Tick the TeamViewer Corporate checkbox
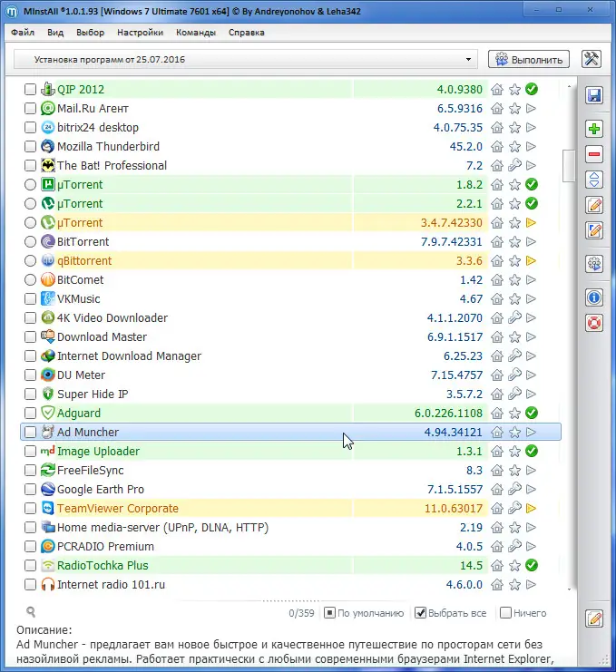Screen dimensions: 616x672 click(31, 509)
